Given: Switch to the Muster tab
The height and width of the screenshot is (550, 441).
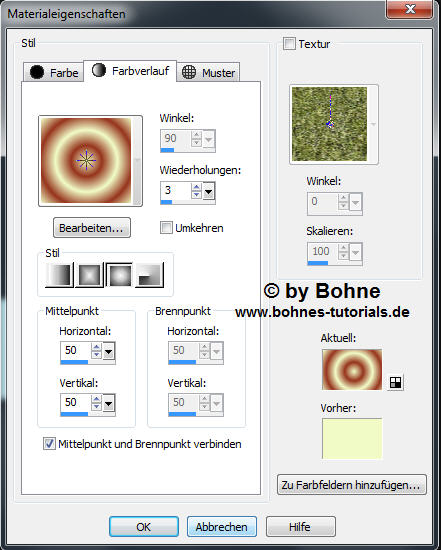Looking at the screenshot, I should pyautogui.click(x=208, y=72).
